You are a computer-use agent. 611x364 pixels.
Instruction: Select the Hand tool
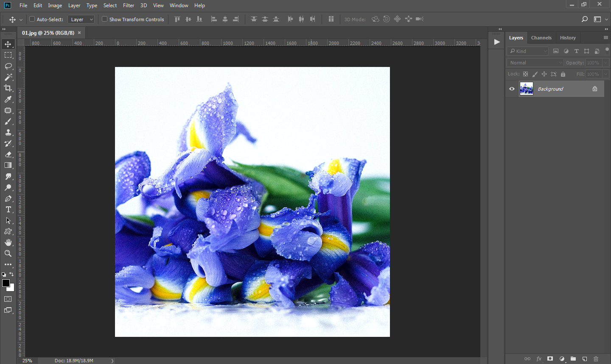(x=8, y=242)
